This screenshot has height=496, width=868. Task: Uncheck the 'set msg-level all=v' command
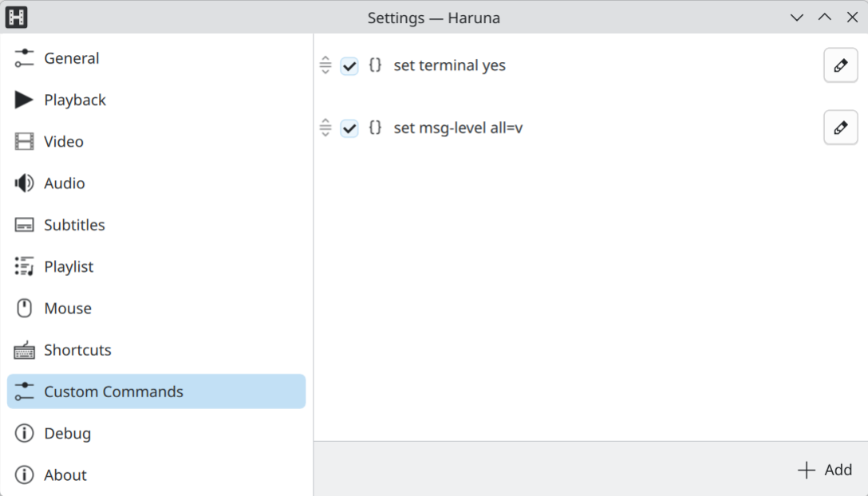pos(349,128)
